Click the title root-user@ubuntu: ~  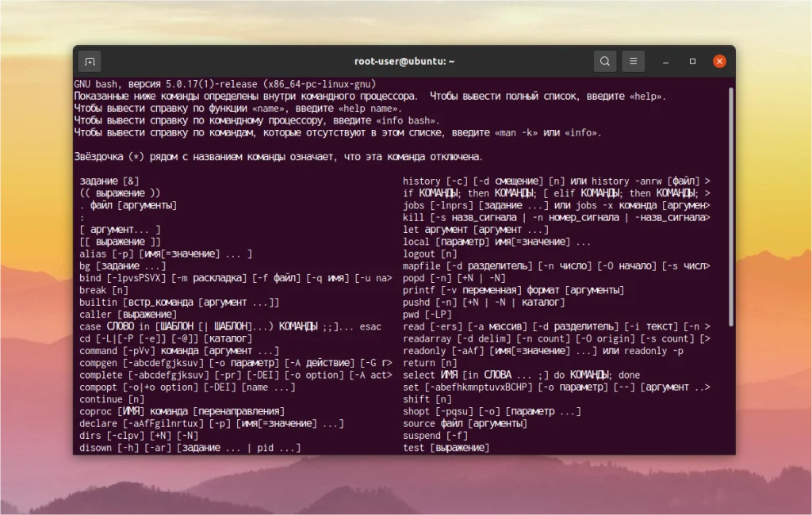point(405,61)
